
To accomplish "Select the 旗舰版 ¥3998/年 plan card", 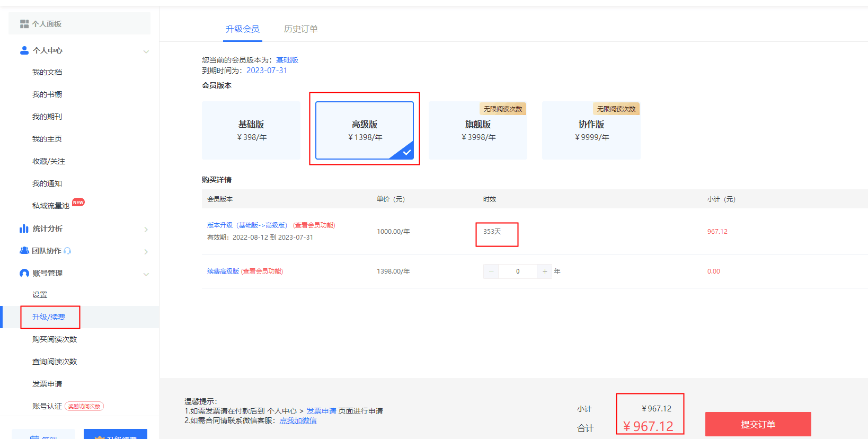I will [478, 130].
